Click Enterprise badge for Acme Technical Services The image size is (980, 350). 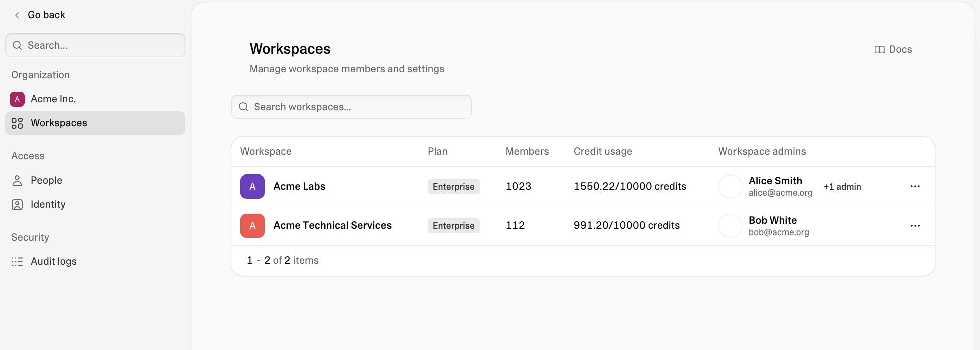tap(454, 226)
